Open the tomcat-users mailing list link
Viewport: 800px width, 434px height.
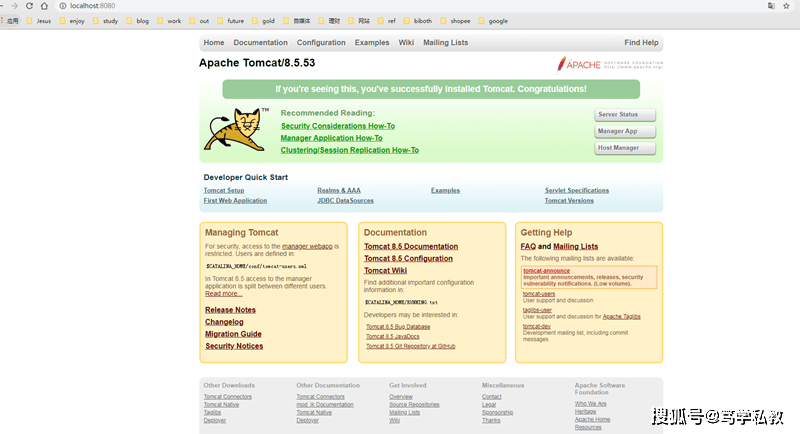539,294
